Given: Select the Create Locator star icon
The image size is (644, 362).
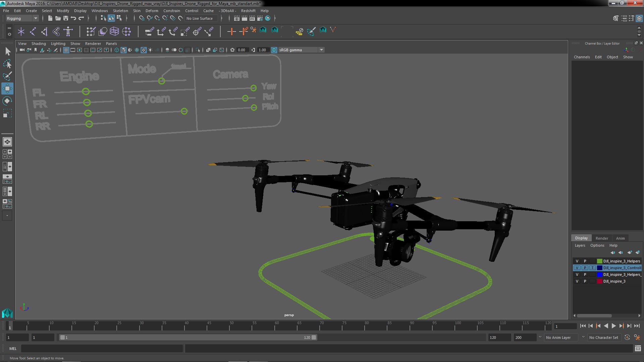Looking at the screenshot, I should pyautogui.click(x=21, y=32).
